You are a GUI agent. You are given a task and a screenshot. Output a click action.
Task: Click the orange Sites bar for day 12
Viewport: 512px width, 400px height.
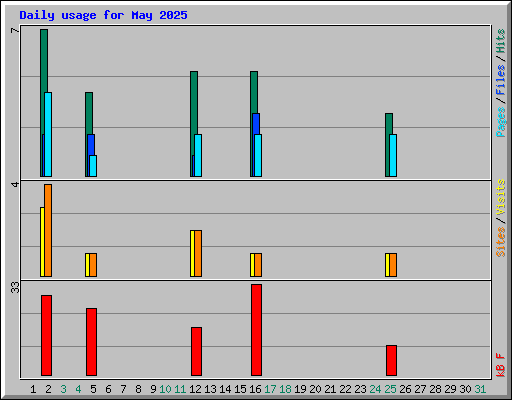[x=198, y=253]
